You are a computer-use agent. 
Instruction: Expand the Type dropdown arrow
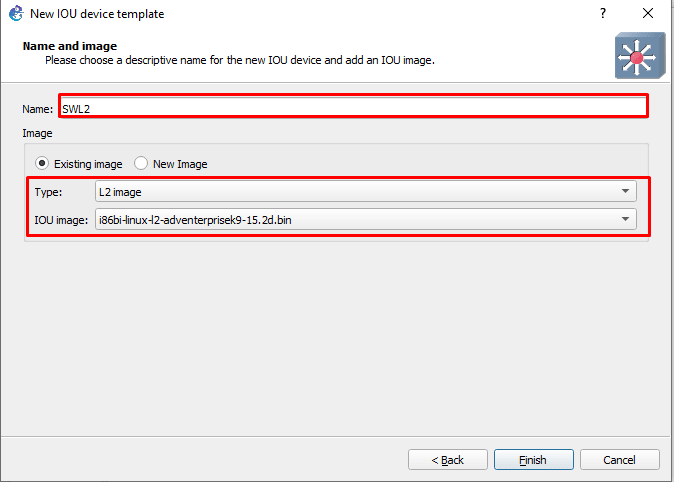tap(625, 191)
